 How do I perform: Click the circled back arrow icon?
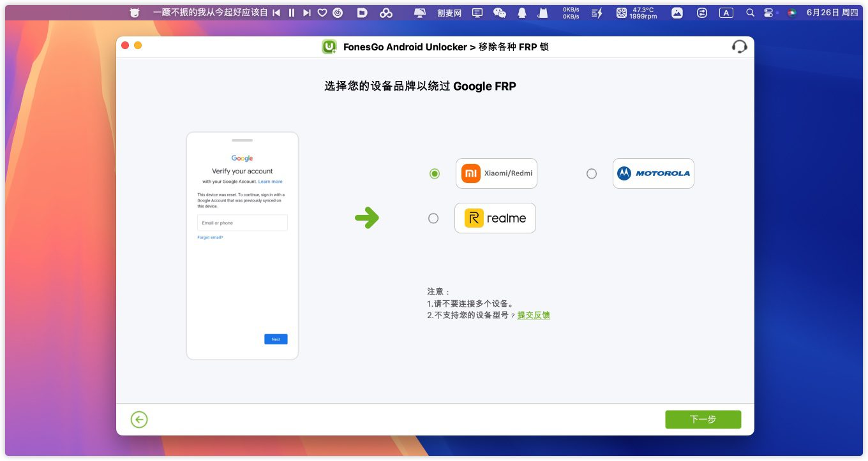pos(139,419)
